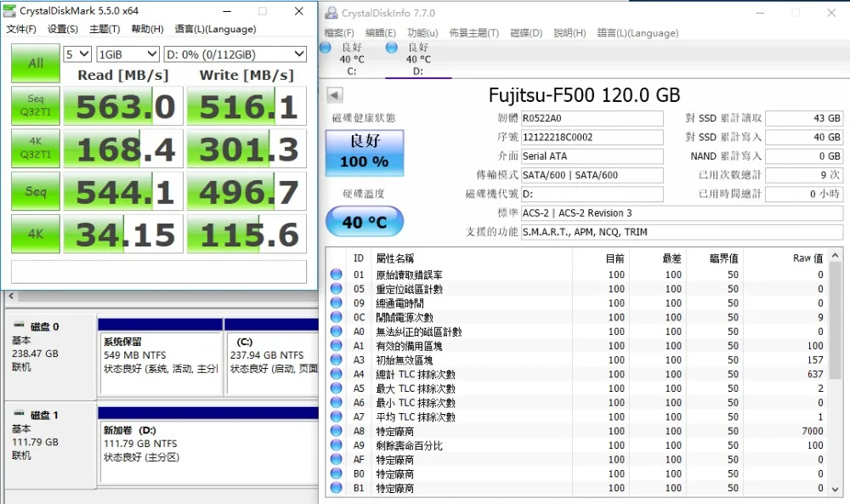The height and width of the screenshot is (504, 850).
Task: Open CrystalDiskMark 帮助(H) menu
Action: (x=147, y=29)
